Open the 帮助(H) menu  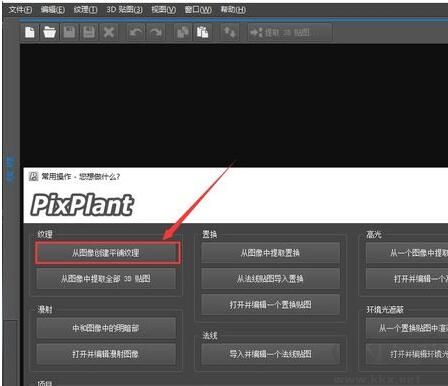[x=233, y=10]
